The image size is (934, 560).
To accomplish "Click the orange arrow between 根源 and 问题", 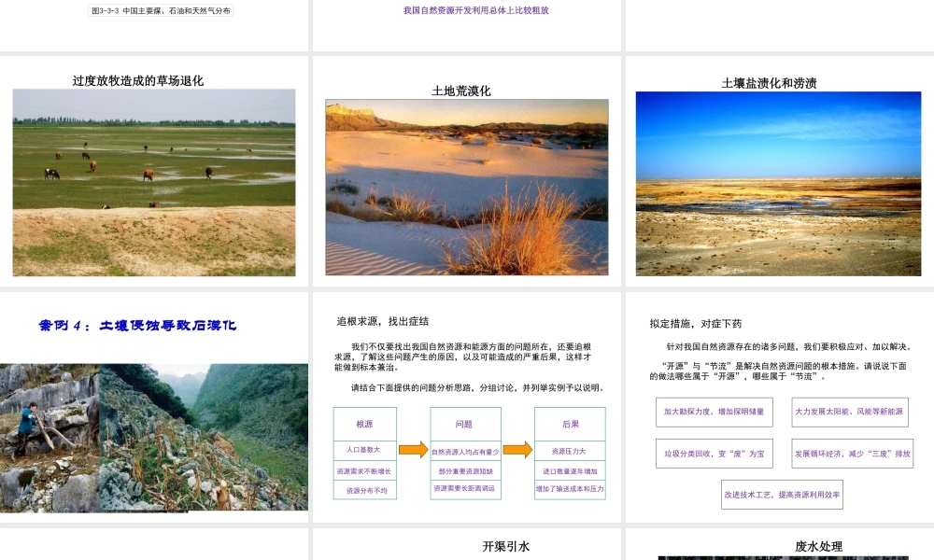I will [x=414, y=450].
